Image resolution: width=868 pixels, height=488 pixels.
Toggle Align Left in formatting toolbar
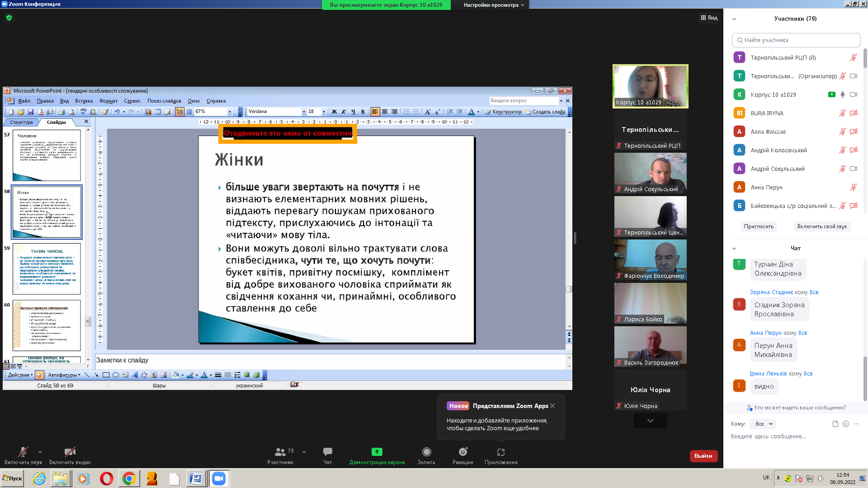375,112
